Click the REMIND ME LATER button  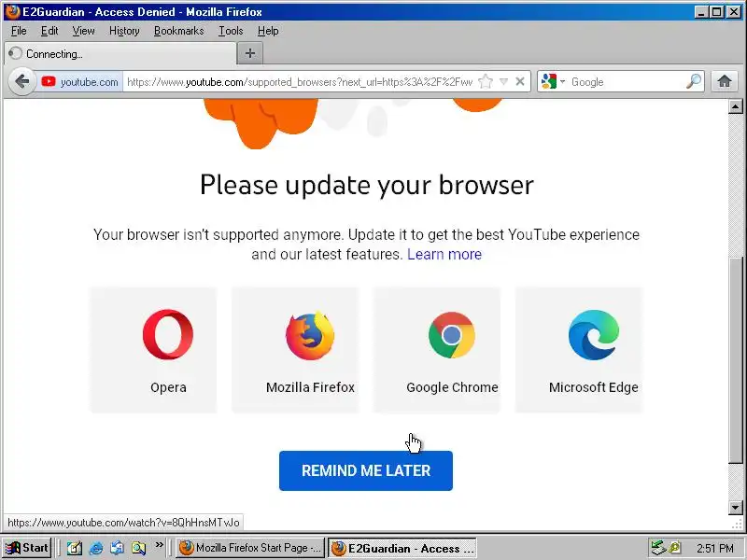366,470
